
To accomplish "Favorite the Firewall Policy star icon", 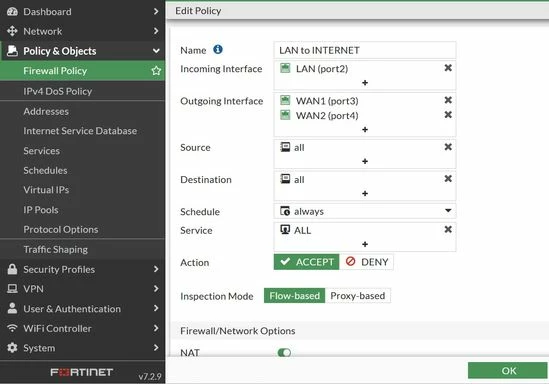I will click(x=156, y=71).
